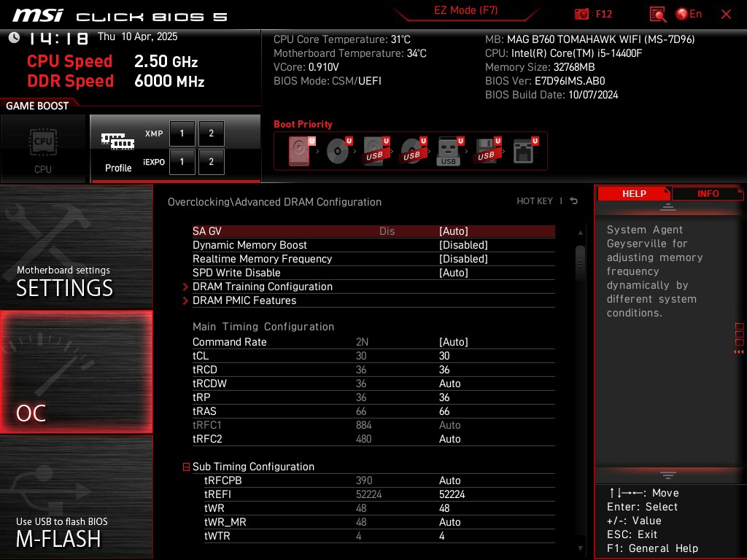The height and width of the screenshot is (560, 747).
Task: Click the scrollbar down arrow in settings list
Action: tap(580, 548)
